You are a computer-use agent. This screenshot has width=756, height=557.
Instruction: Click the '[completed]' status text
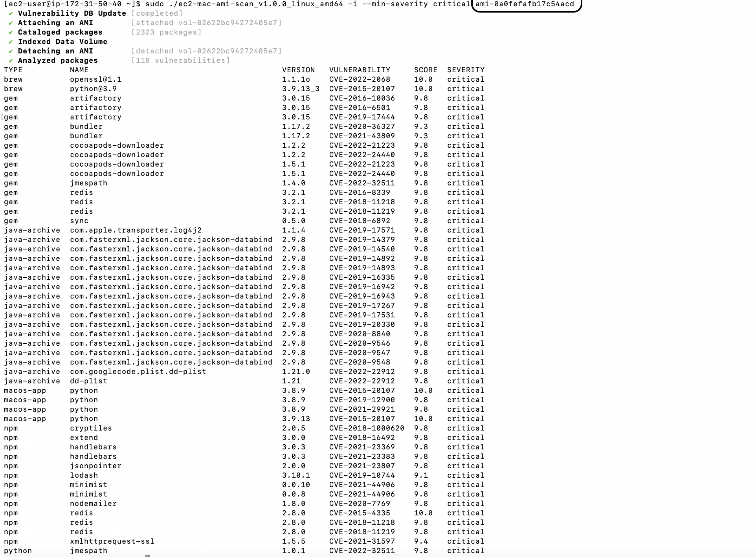[x=157, y=13]
